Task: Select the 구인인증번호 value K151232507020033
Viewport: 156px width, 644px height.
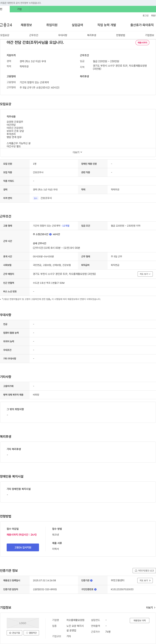Action: click(x=122, y=590)
